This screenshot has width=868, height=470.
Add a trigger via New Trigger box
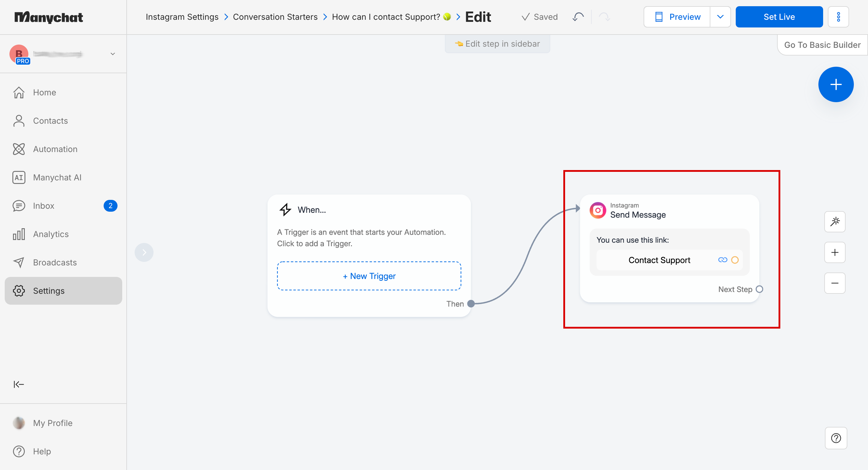coord(369,276)
